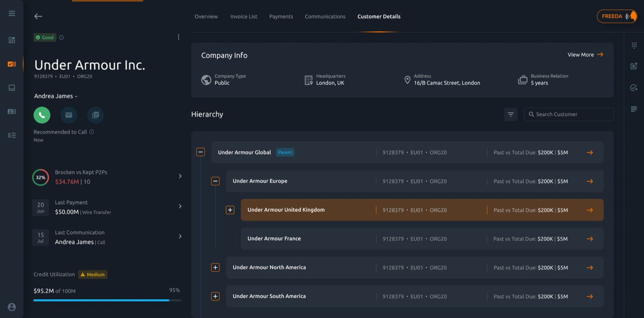
Task: Open the text lines icon on right rail
Action: 634,109
